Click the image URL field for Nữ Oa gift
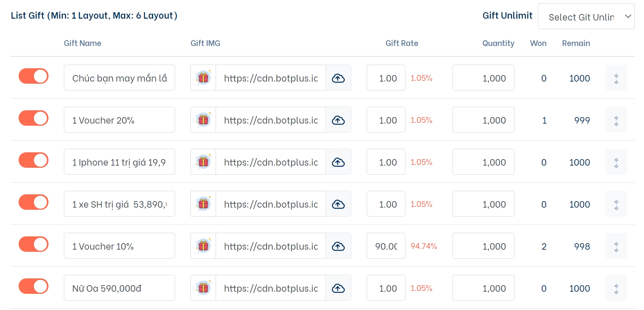The height and width of the screenshot is (310, 644). (x=271, y=288)
